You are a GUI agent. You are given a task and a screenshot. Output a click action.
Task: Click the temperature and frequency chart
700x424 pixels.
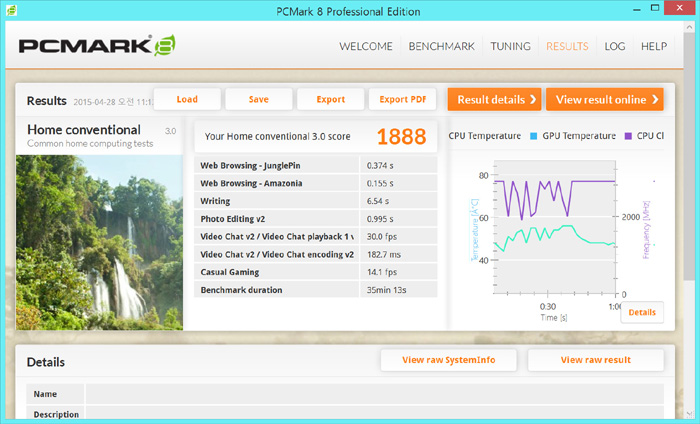coord(555,228)
